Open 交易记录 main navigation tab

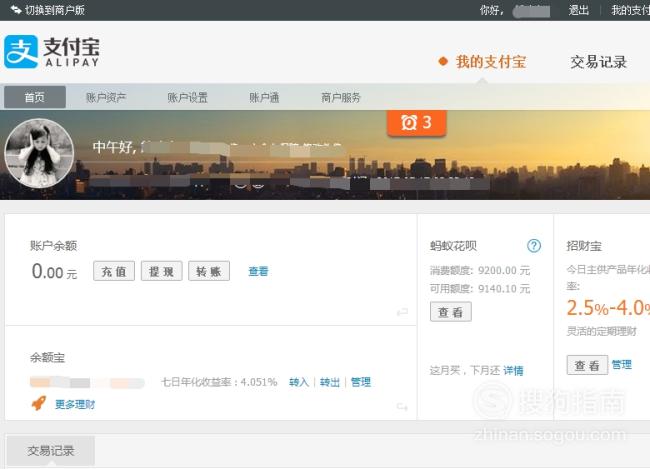(598, 62)
